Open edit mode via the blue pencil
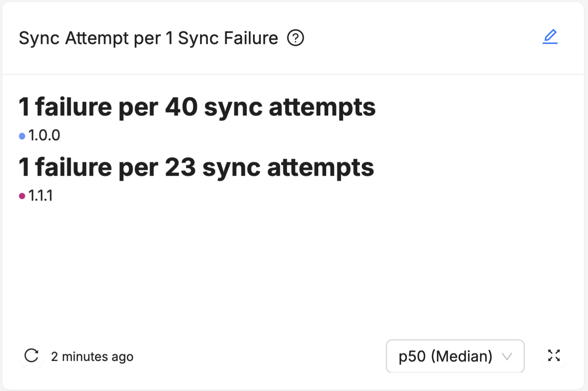Screen dimensions: 588x391 pos(550,37)
